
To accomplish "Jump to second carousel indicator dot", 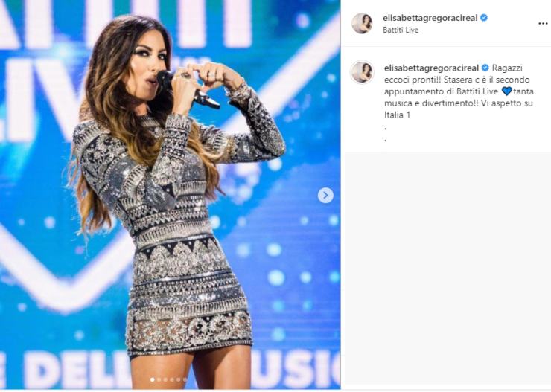I will (159, 379).
